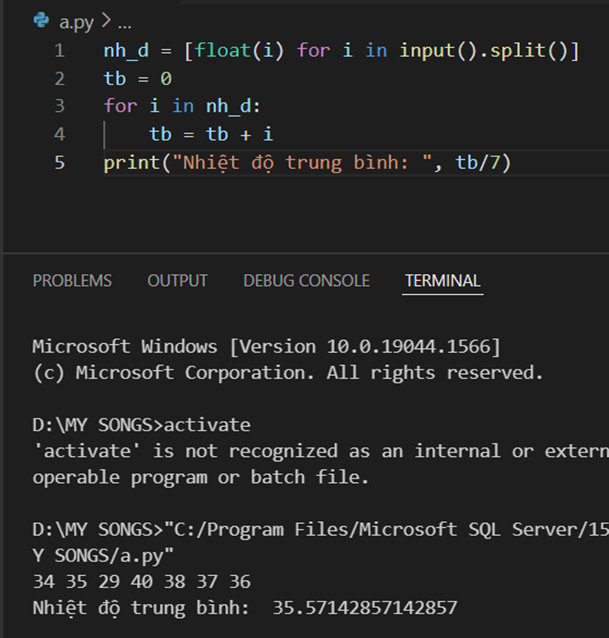Viewport: 609px width, 638px height.
Task: Click line number 5 in the gutter
Action: 59,162
